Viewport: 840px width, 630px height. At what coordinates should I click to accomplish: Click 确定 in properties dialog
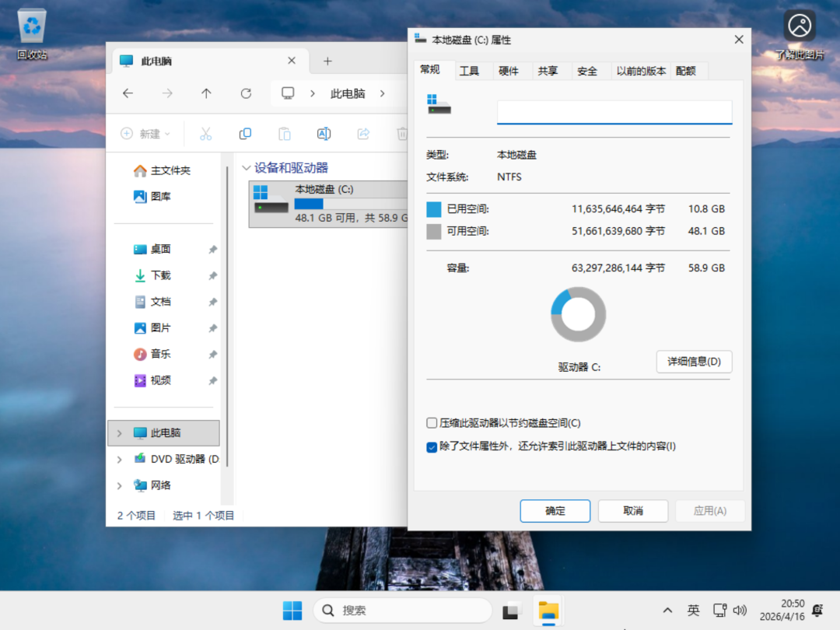[x=555, y=511]
